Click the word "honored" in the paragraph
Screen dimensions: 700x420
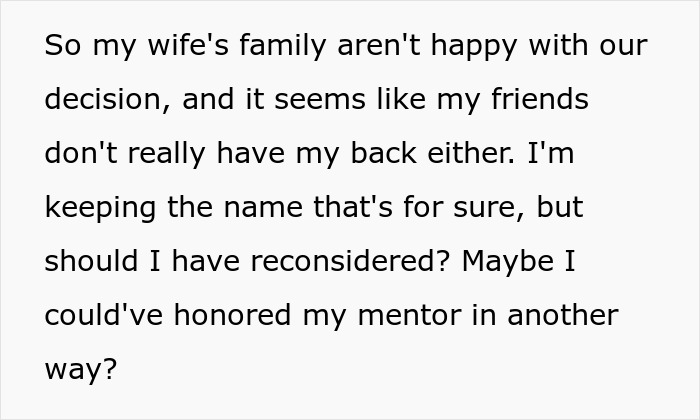tap(233, 315)
